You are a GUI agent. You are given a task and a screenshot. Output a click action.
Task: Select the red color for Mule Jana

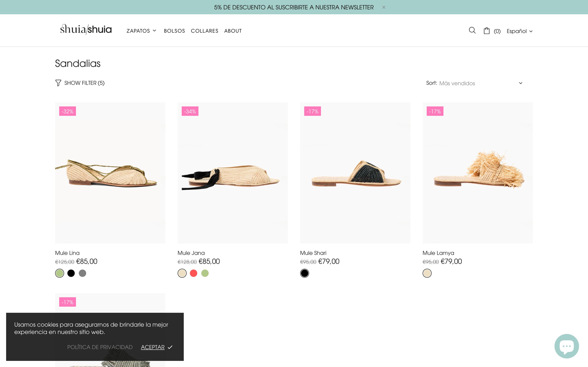(x=194, y=273)
